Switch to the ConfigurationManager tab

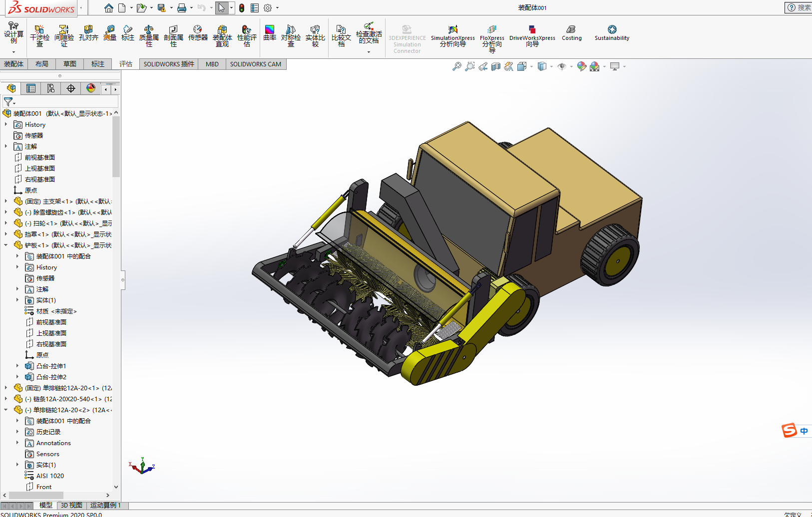51,88
